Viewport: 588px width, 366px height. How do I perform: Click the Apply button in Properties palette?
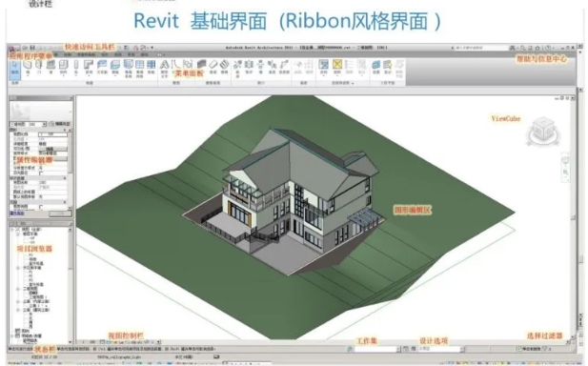(60, 213)
